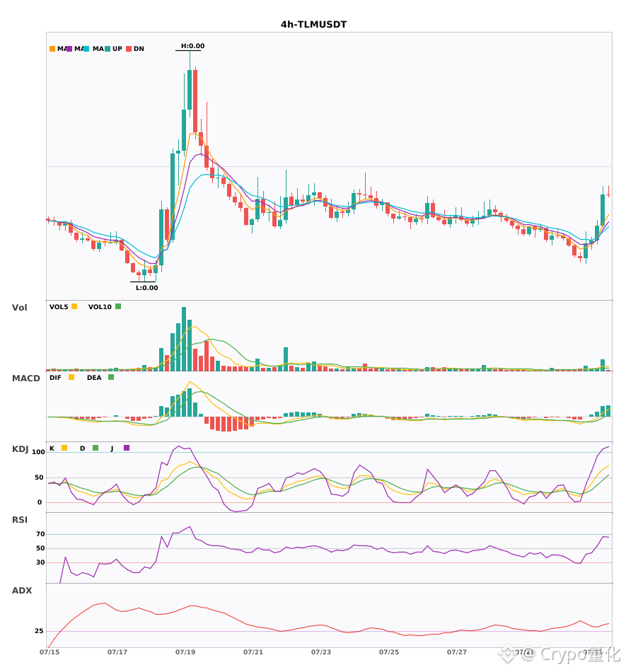
Task: Click the 50 level on the RSI axis
Action: (40, 548)
